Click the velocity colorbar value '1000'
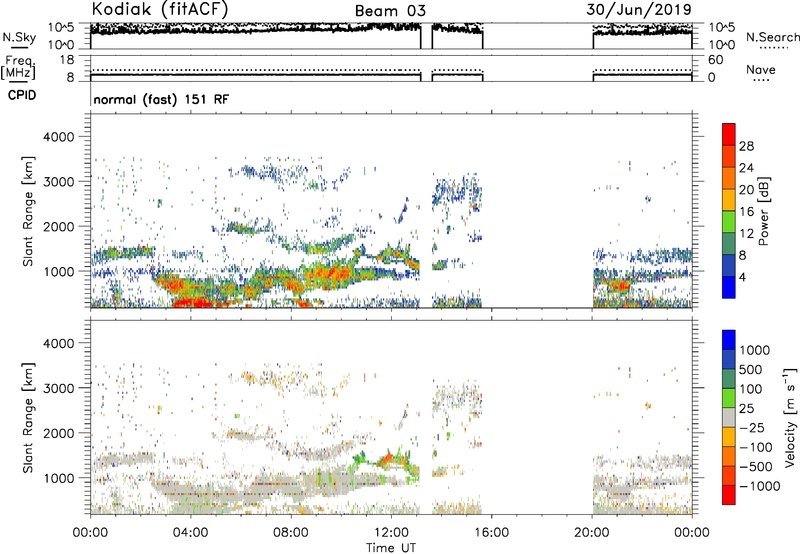This screenshot has height=554, width=800. tap(755, 350)
